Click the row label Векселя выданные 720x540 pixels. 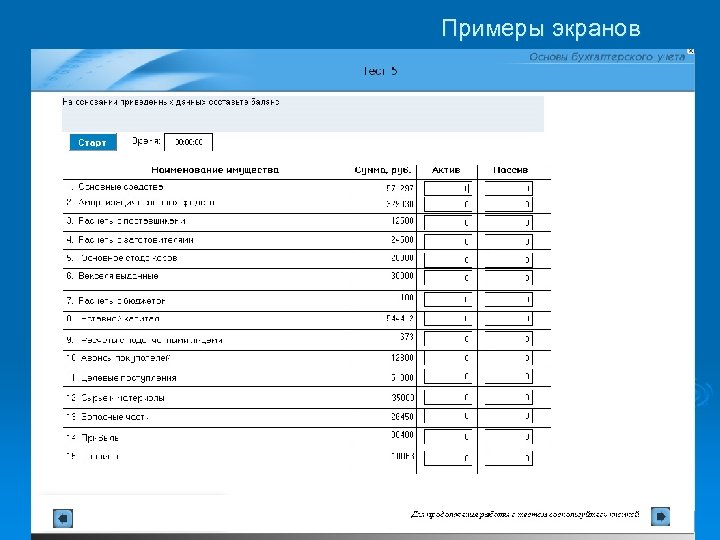(118, 276)
